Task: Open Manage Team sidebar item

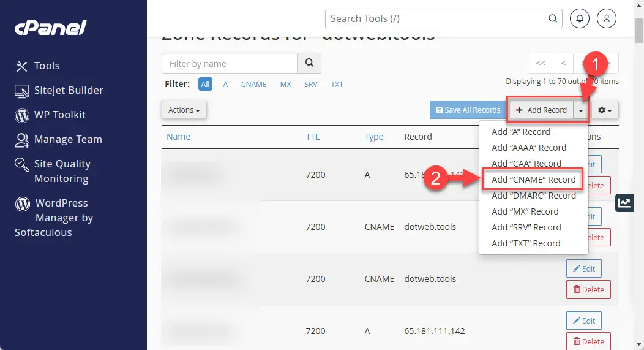Action: [68, 139]
